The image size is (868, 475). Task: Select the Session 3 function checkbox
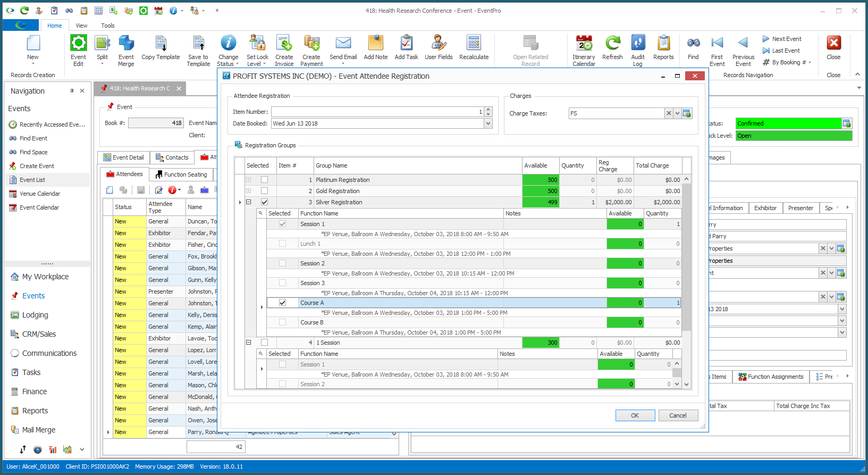coord(282,283)
